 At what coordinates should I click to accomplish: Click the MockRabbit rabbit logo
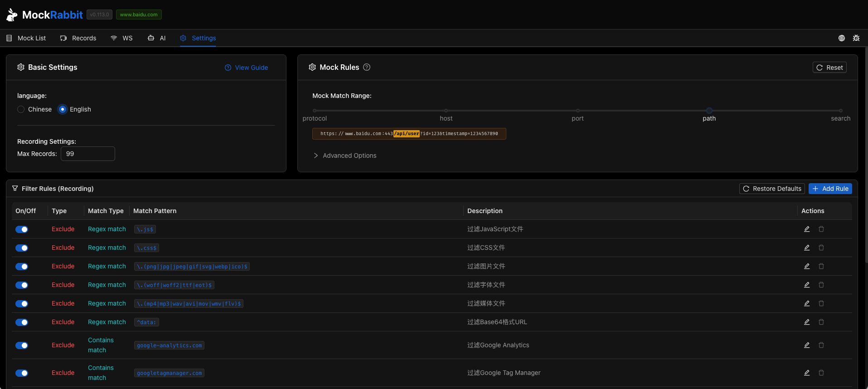coord(12,15)
